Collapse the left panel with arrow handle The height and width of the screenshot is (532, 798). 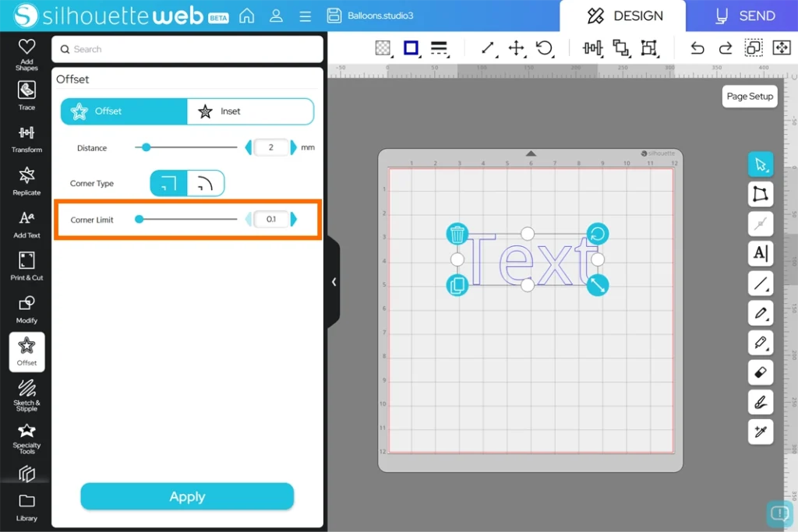[x=334, y=282]
